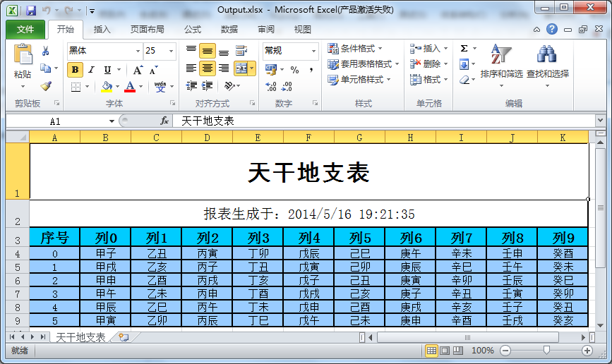Viewport: 612px width, 364px height.
Task: Open the Excel Help question mark icon
Action: [552, 29]
